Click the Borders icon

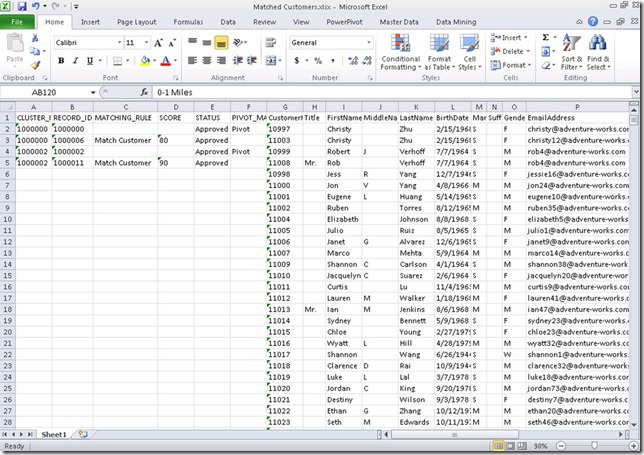click(x=117, y=61)
